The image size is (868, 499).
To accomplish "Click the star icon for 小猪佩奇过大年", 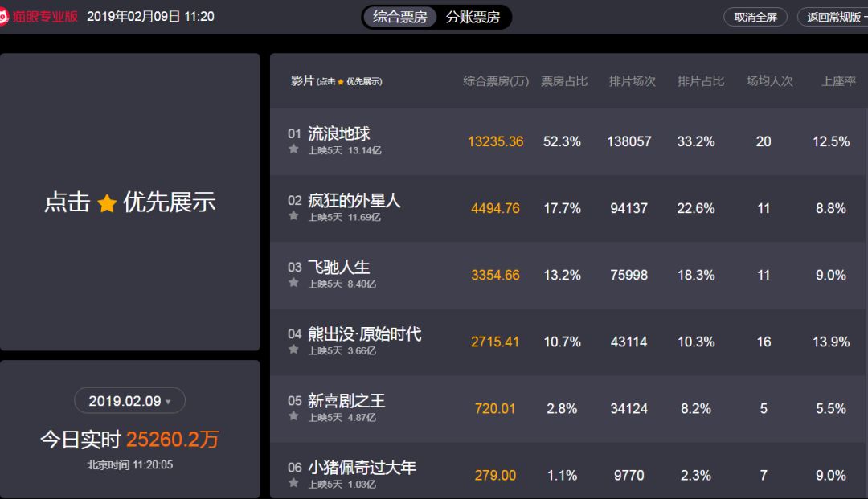I will [x=294, y=483].
